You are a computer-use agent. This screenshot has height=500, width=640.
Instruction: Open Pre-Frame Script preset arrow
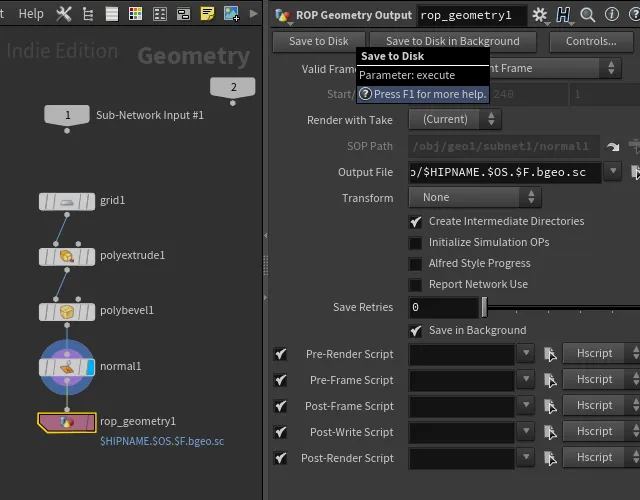526,379
